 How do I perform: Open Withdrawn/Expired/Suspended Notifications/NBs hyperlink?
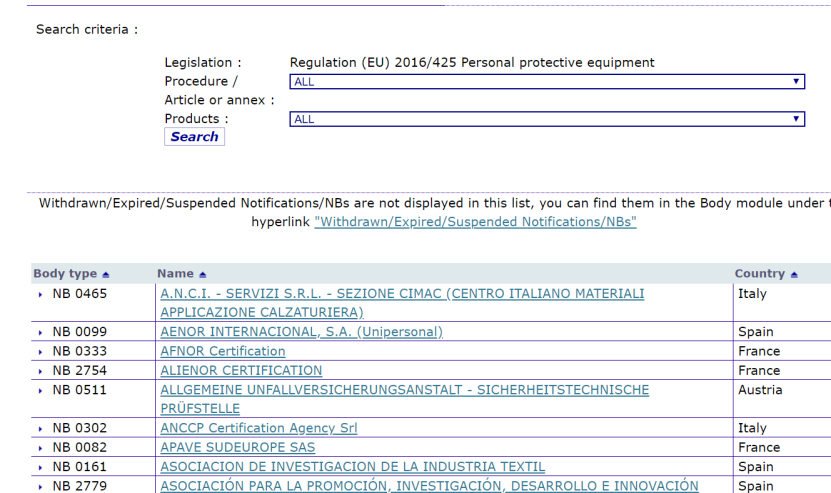tap(475, 222)
